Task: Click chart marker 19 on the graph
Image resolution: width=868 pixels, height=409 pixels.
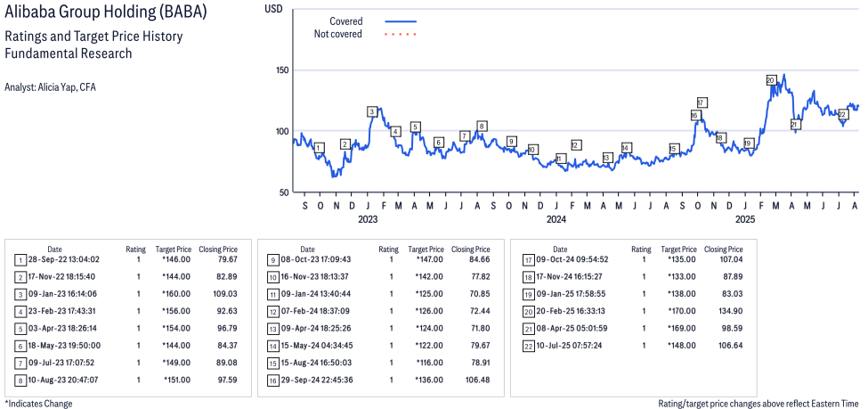Action: click(749, 143)
